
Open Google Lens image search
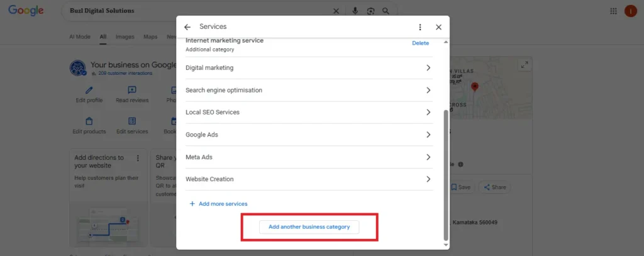point(371,11)
